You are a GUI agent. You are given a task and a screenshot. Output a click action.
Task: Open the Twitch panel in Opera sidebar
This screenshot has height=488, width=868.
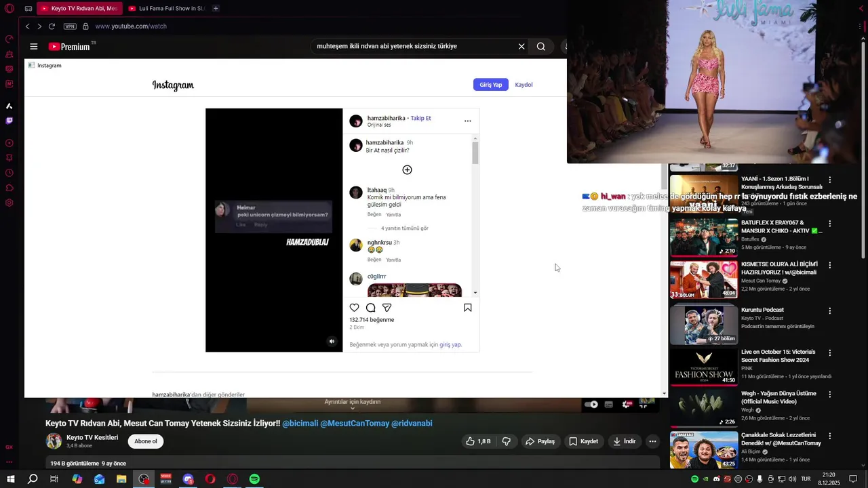tap(9, 121)
